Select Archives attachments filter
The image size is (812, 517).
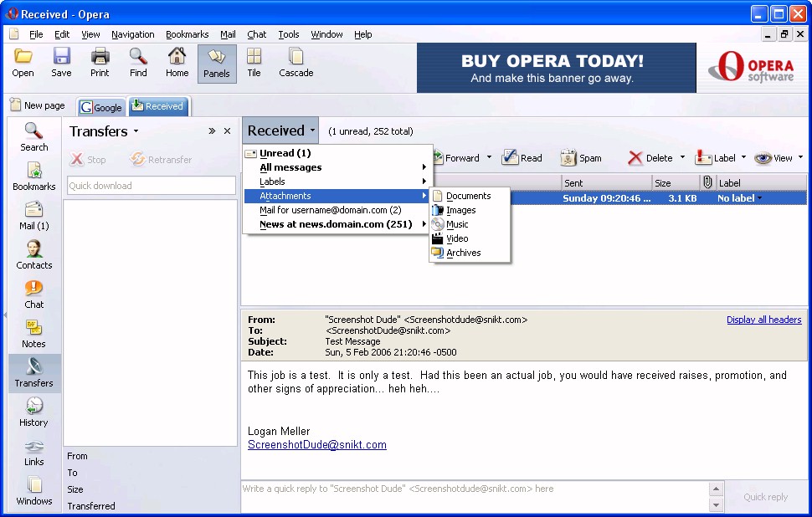tap(469, 253)
